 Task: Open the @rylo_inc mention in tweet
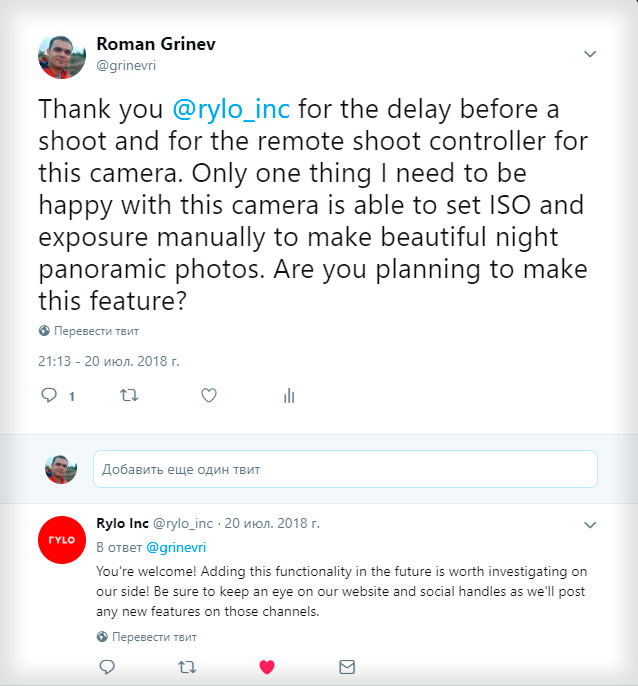235,108
